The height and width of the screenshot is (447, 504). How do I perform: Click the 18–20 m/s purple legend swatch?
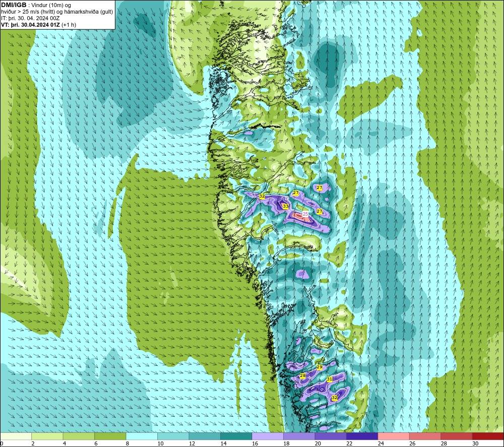coord(299,436)
